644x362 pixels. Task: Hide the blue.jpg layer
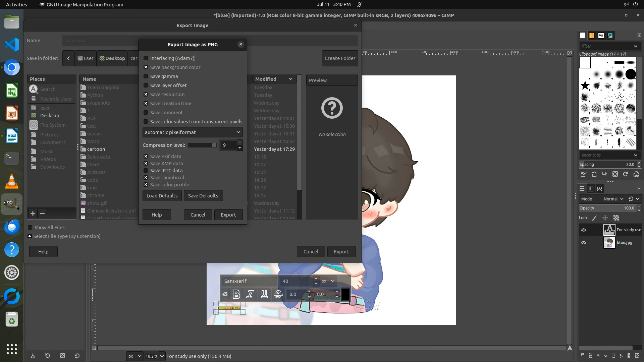(584, 243)
